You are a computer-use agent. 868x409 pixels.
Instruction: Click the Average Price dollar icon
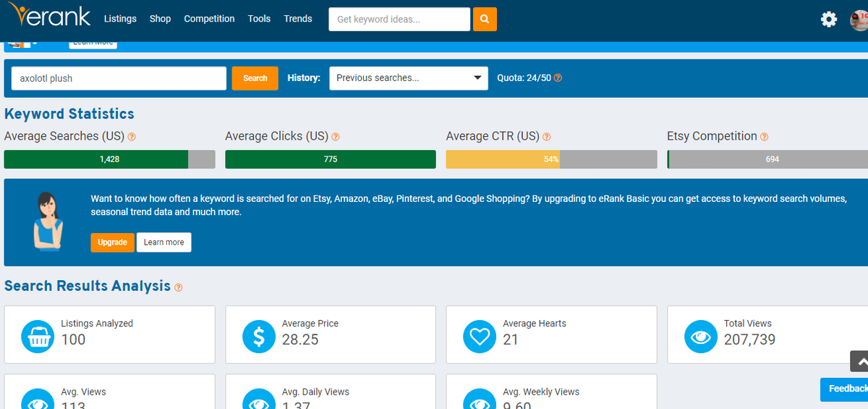pos(259,337)
